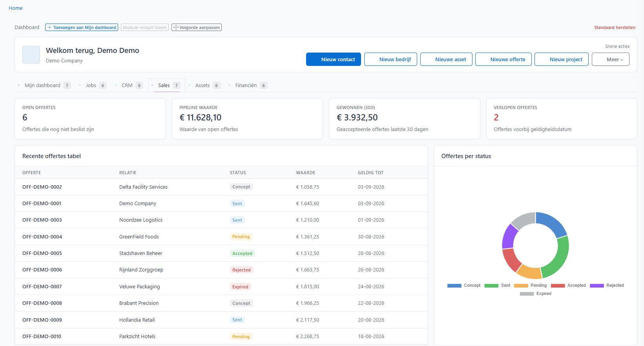
Task: Open offerte OFF-DEMO-0006
Action: click(x=42, y=270)
